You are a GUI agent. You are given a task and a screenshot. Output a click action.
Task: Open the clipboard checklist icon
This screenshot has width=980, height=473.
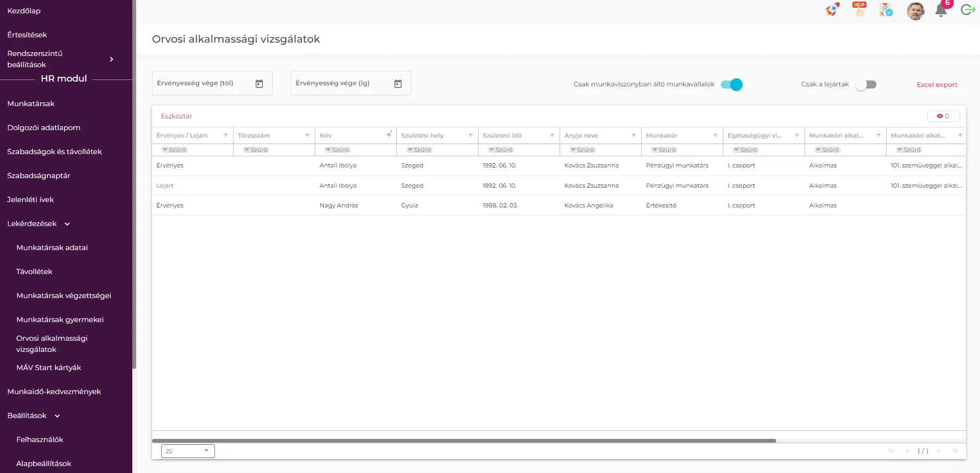point(886,10)
